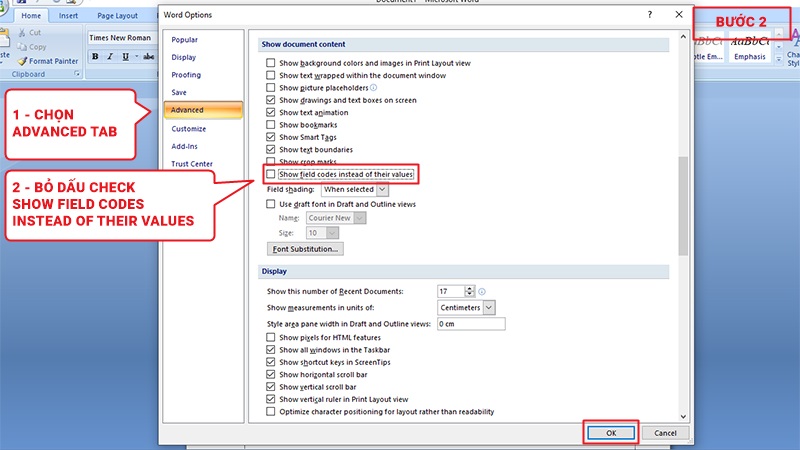The height and width of the screenshot is (450, 800).
Task: Click the Recent Documents number field
Action: click(x=451, y=291)
